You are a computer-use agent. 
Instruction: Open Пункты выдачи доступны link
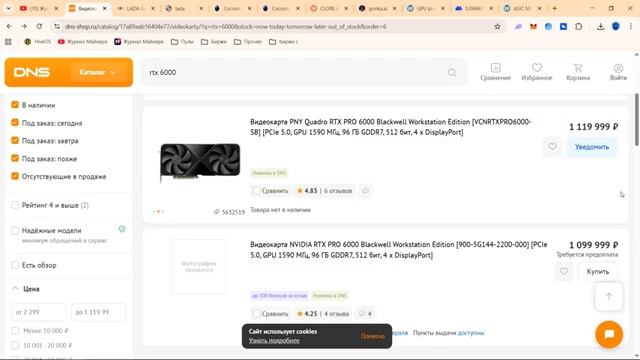(449, 333)
